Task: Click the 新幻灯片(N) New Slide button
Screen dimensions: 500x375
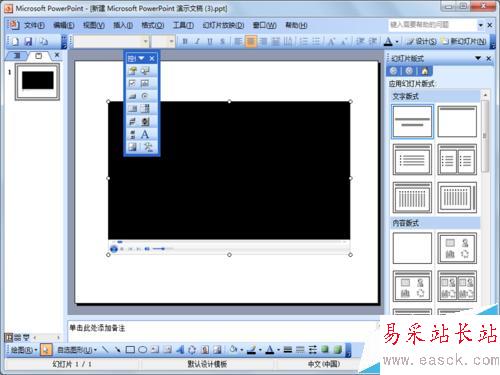Action: [x=463, y=41]
